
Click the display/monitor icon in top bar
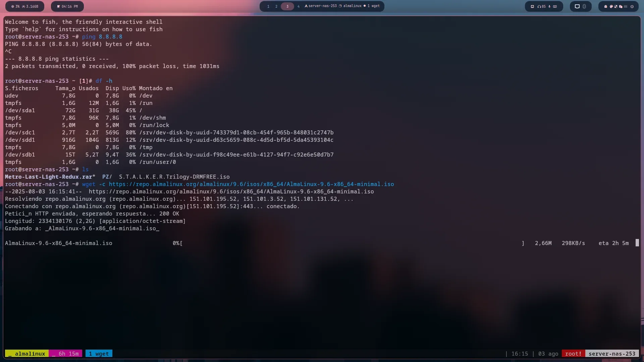(577, 6)
